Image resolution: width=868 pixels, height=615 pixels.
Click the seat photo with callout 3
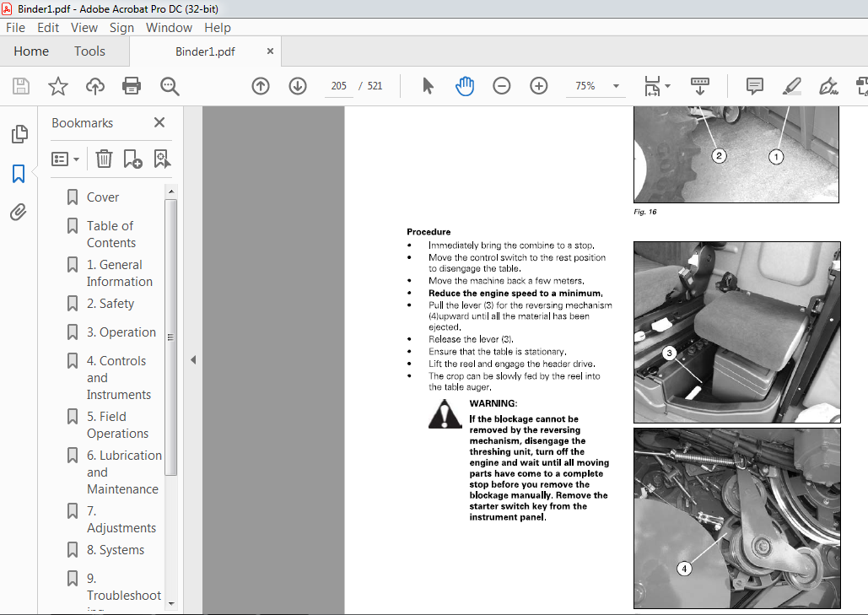point(736,332)
